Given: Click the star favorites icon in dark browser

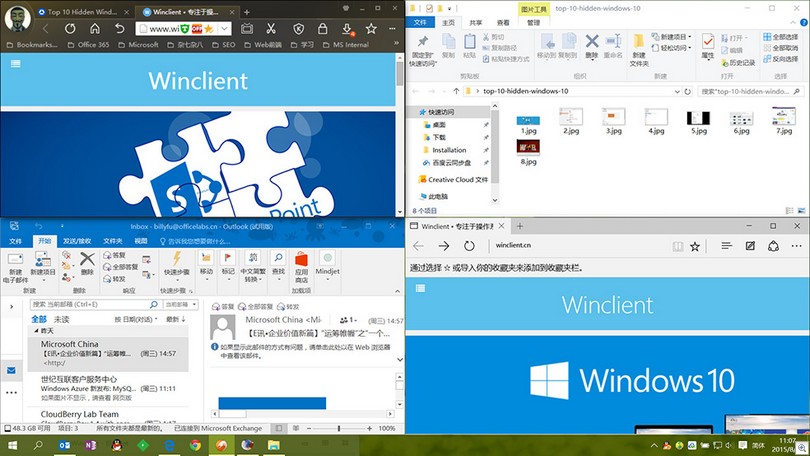Looking at the screenshot, I should pyautogui.click(x=371, y=29).
